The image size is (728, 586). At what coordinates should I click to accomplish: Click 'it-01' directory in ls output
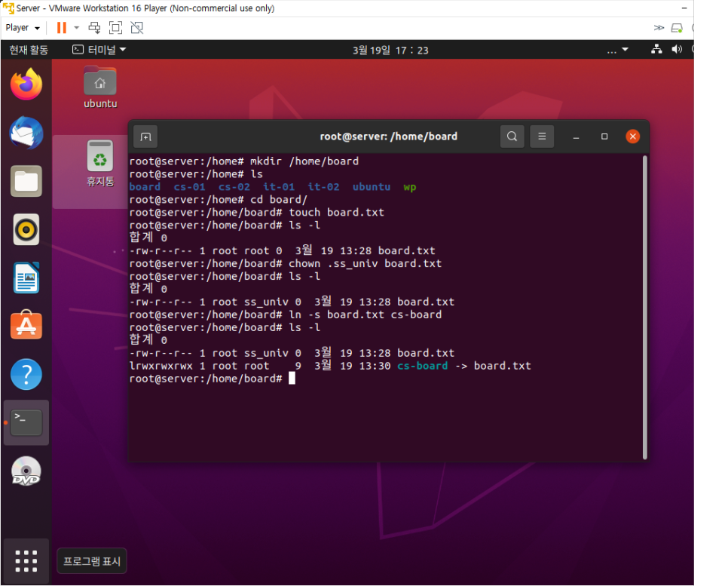279,187
